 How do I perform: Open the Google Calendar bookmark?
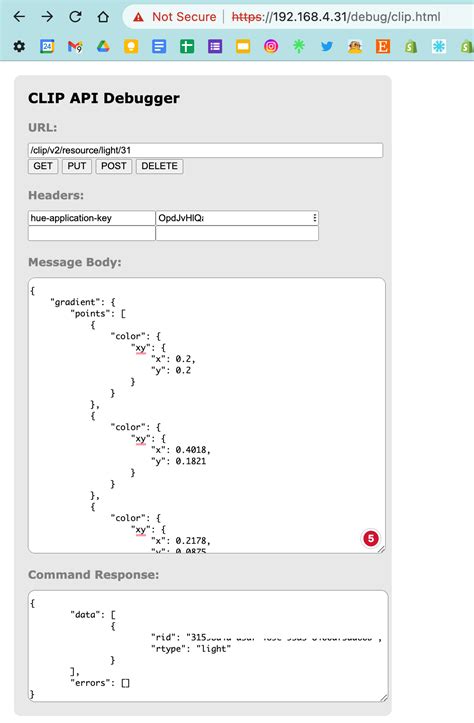[47, 46]
